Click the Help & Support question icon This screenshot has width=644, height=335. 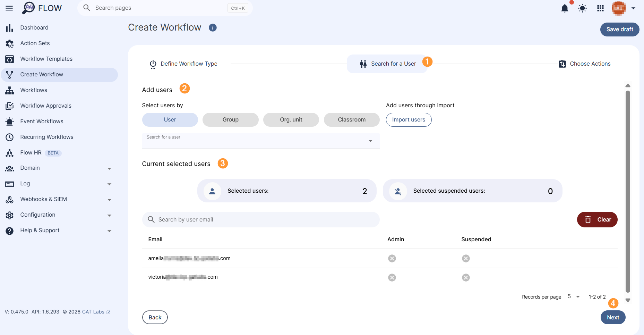point(10,231)
